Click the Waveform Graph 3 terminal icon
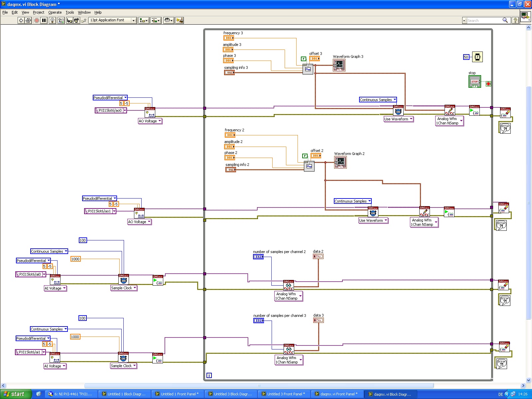 point(339,65)
